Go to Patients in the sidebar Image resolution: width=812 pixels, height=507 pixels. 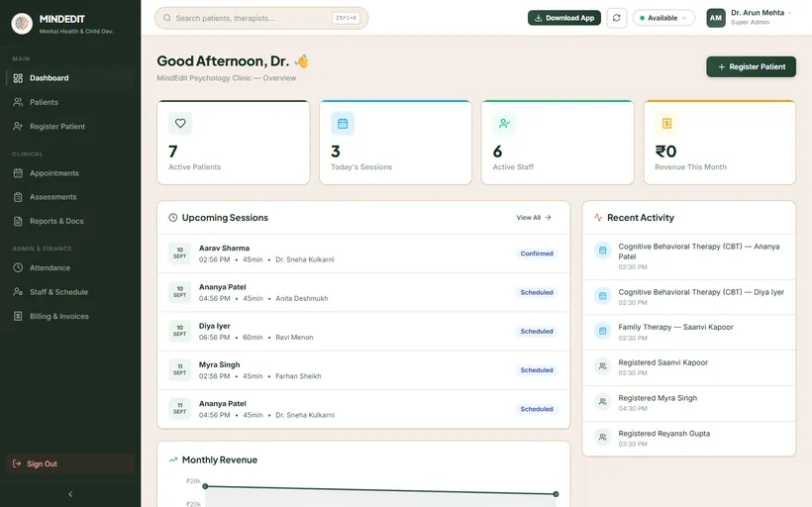pyautogui.click(x=70, y=102)
